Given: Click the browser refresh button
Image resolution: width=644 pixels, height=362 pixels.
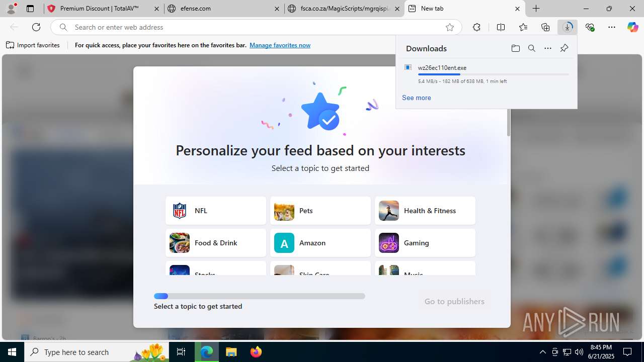Looking at the screenshot, I should tap(36, 27).
